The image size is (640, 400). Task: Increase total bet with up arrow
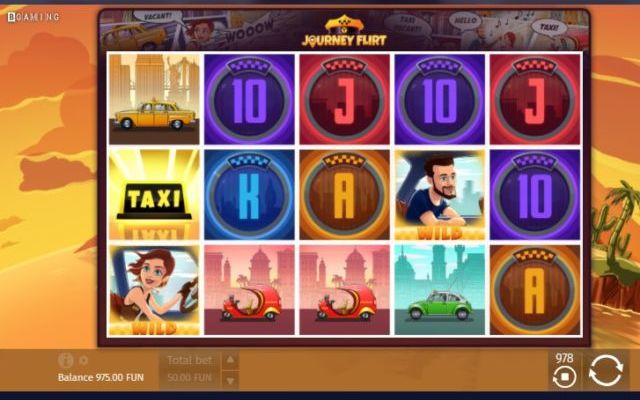(230, 360)
